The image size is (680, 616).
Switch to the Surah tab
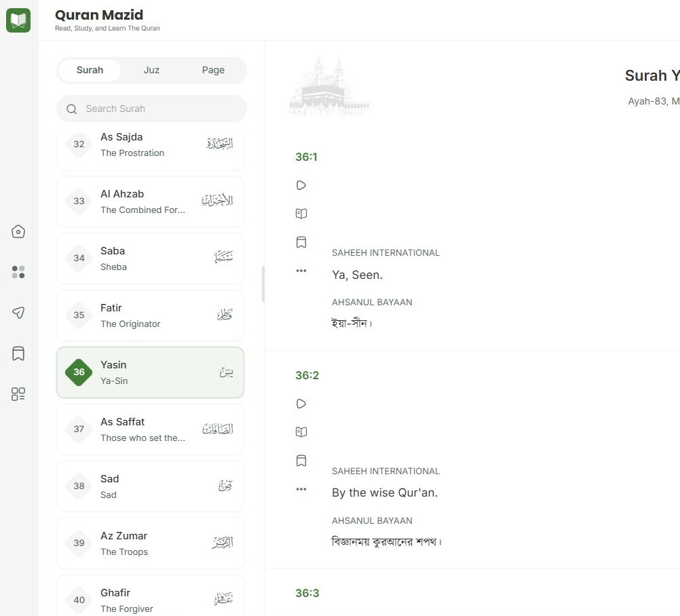point(90,71)
